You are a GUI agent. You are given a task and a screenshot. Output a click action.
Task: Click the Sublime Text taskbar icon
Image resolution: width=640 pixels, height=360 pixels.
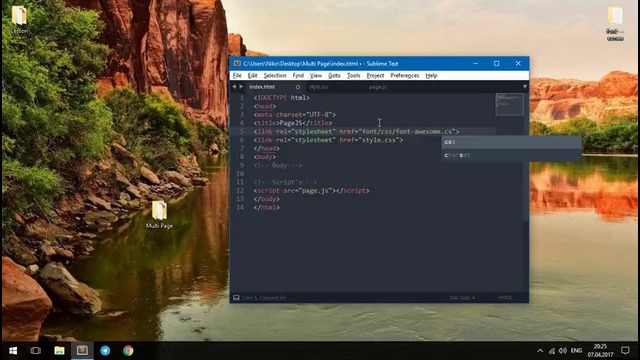click(82, 351)
